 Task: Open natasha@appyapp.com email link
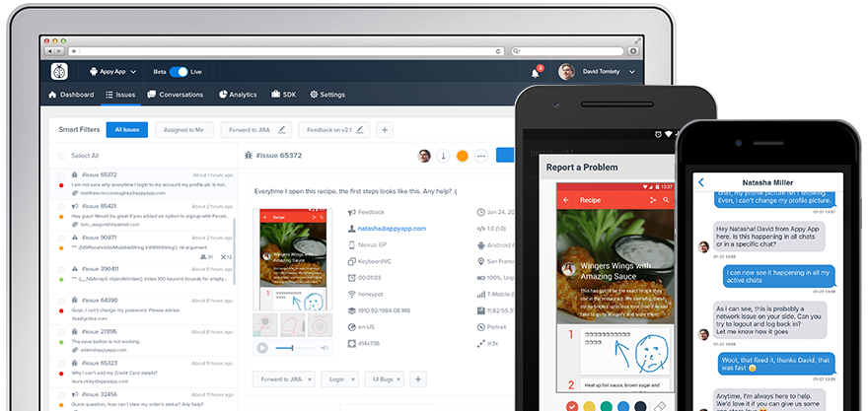point(392,228)
